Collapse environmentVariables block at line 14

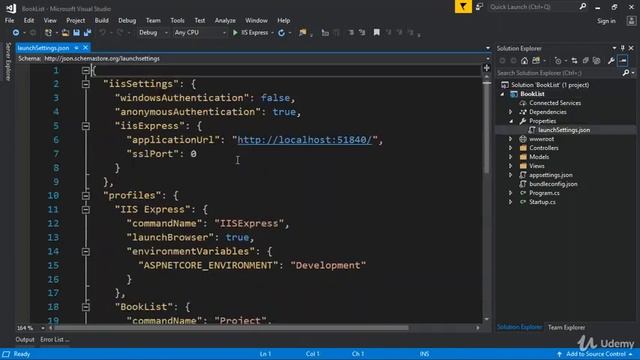pyautogui.click(x=86, y=251)
